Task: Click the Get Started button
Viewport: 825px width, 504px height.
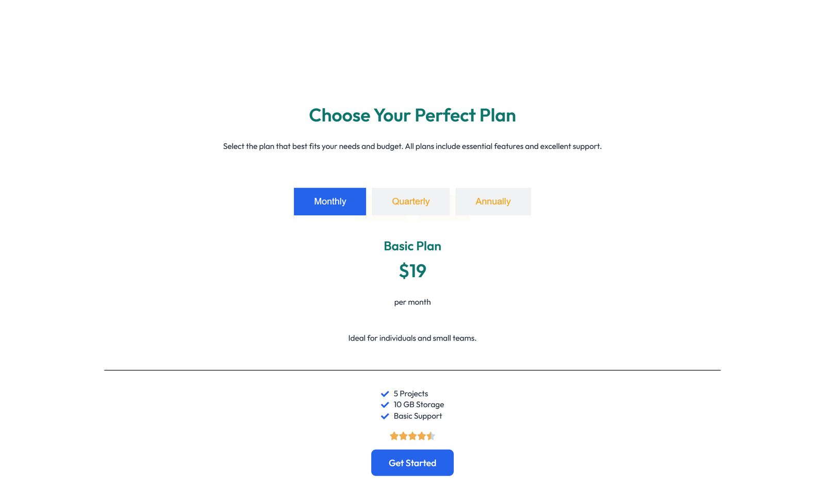Action: click(x=412, y=462)
